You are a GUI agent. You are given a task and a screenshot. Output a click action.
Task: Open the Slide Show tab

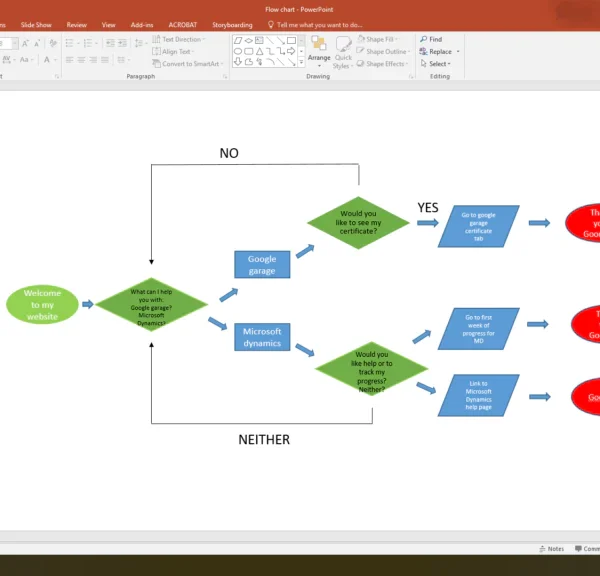click(x=36, y=25)
